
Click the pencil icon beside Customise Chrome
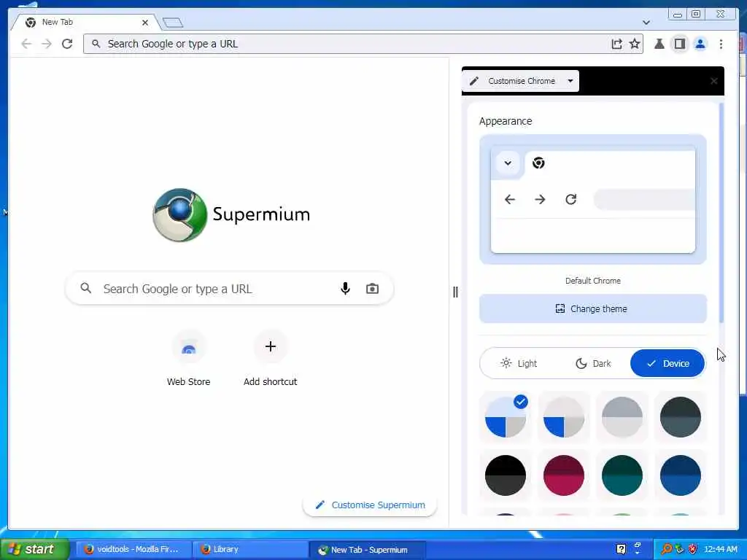[x=474, y=81]
